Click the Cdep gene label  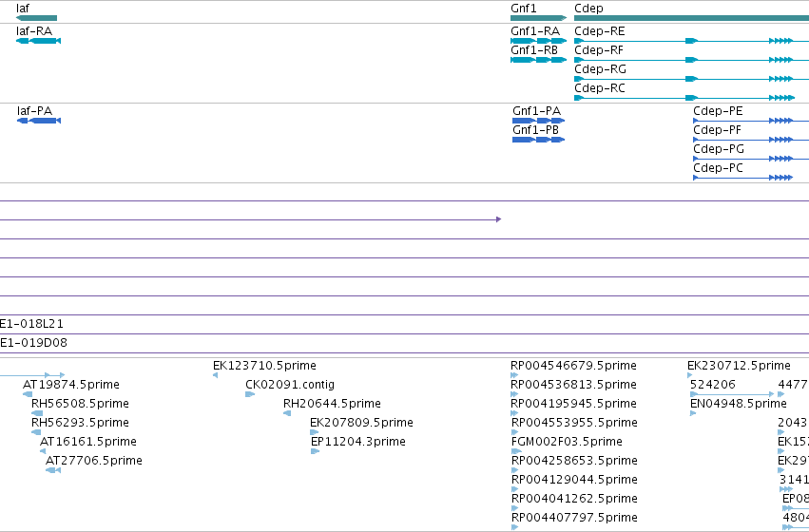click(588, 9)
